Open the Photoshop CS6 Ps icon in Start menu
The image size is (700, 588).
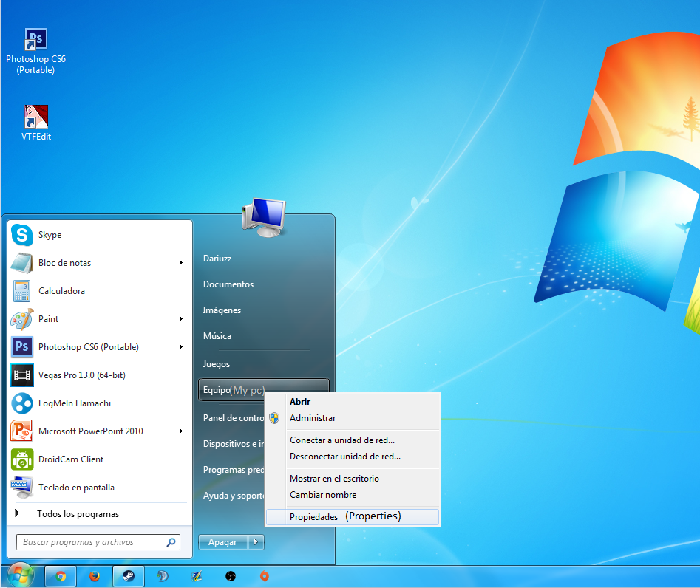point(22,346)
